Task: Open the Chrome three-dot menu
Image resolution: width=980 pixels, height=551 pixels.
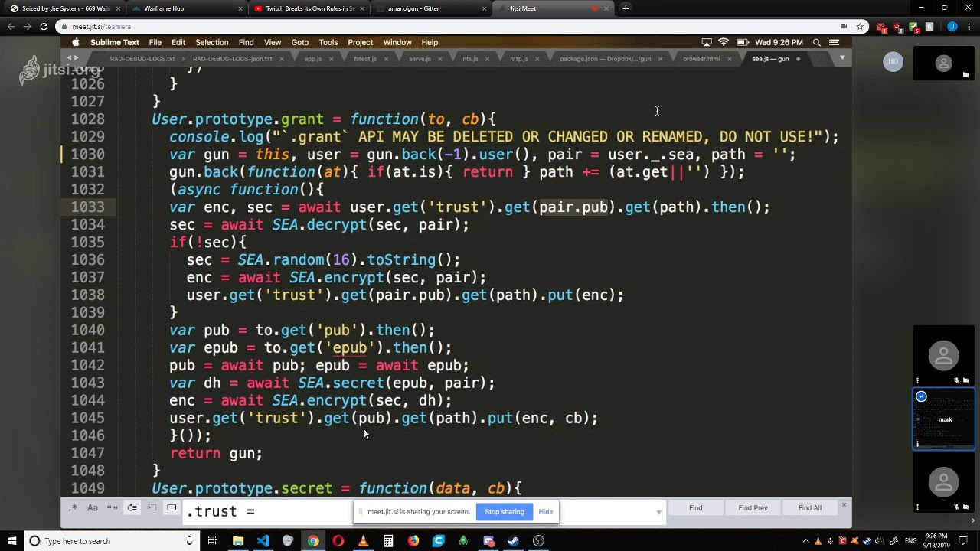Action: pyautogui.click(x=969, y=27)
